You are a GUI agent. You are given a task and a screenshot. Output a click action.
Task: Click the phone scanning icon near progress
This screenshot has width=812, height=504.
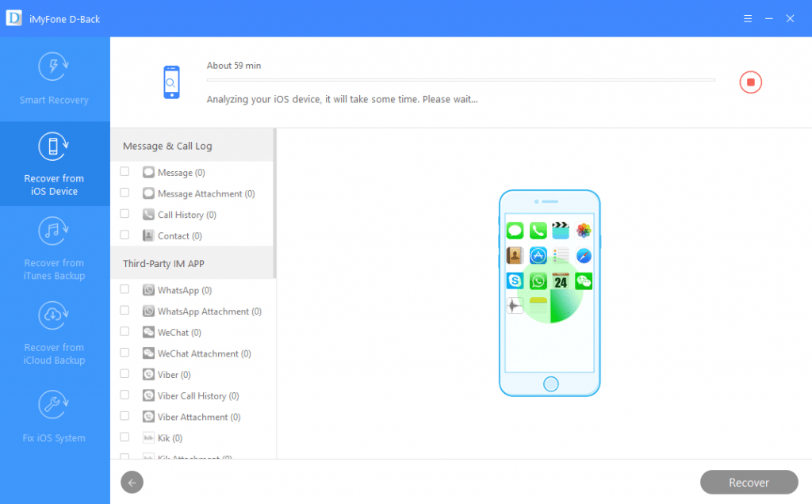[171, 82]
